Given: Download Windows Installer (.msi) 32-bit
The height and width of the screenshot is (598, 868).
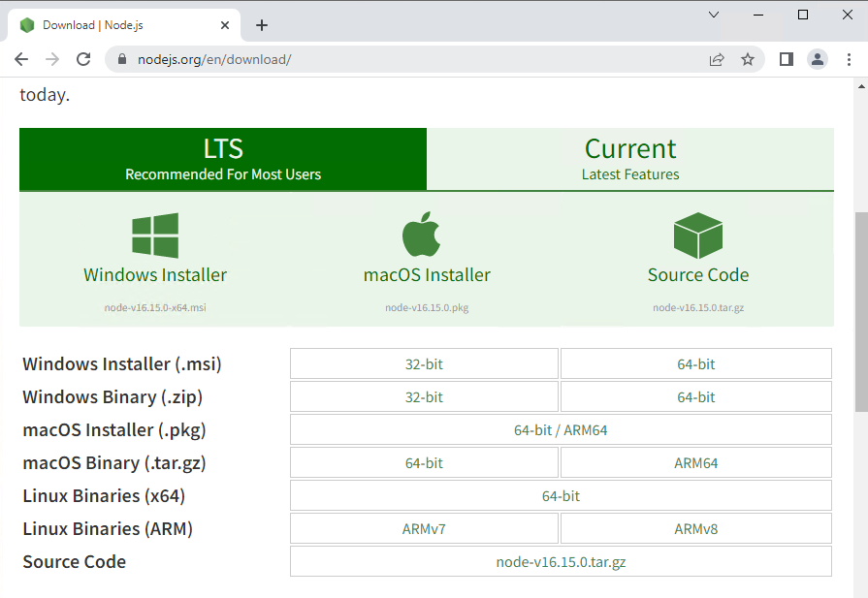Looking at the screenshot, I should click(x=424, y=364).
